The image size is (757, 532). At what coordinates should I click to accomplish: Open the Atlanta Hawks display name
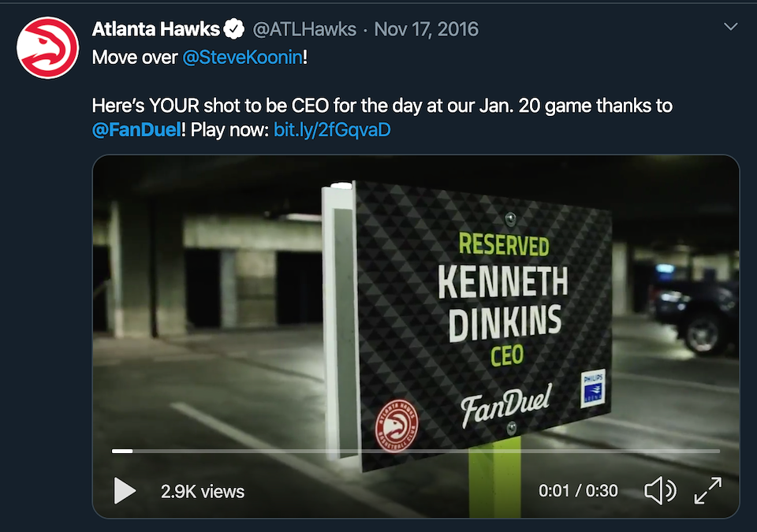[155, 30]
